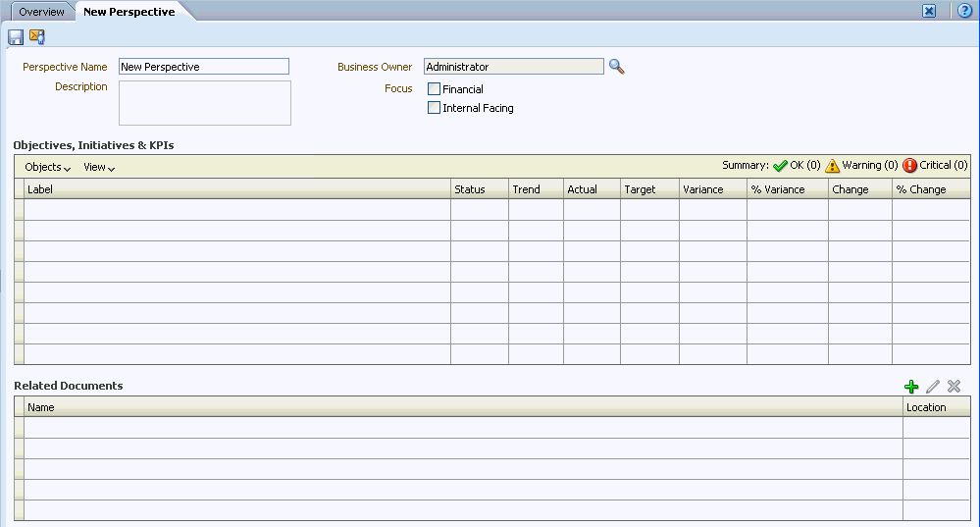Image resolution: width=980 pixels, height=527 pixels.
Task: Click the green OK checkmark icon
Action: [780, 166]
